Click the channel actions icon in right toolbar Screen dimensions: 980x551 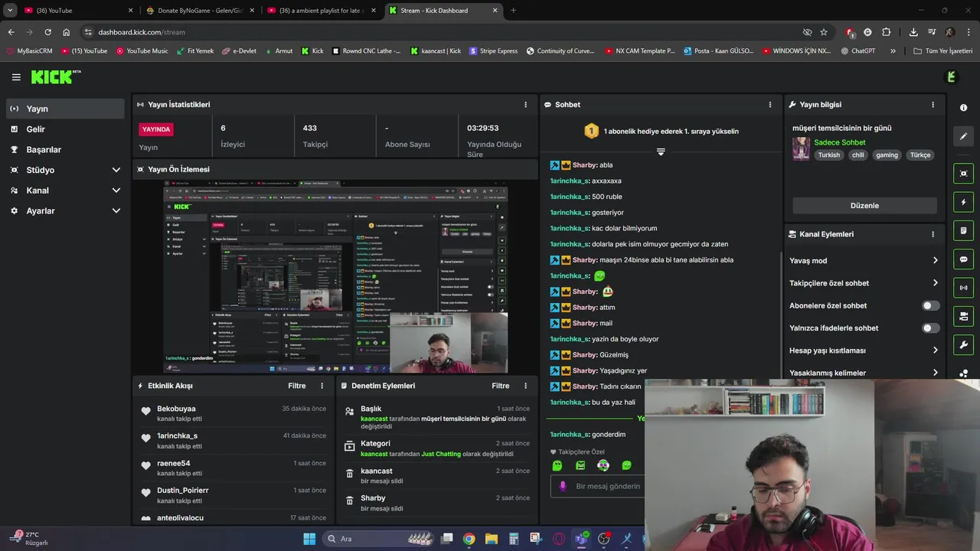click(x=963, y=316)
